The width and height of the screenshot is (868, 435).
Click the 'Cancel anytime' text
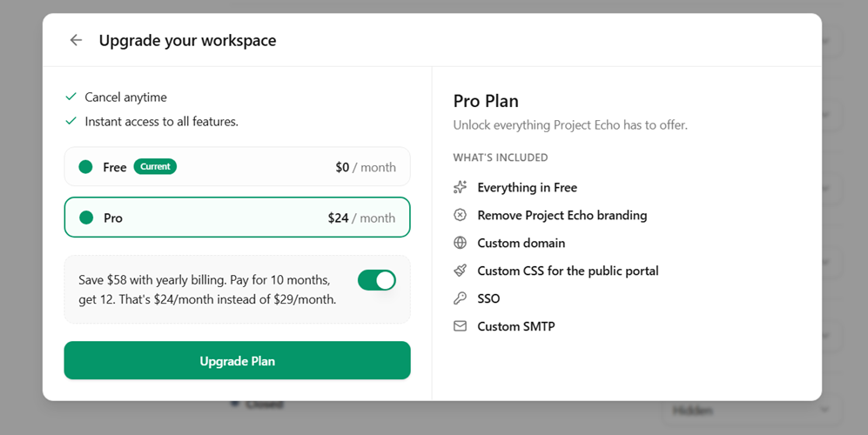125,97
